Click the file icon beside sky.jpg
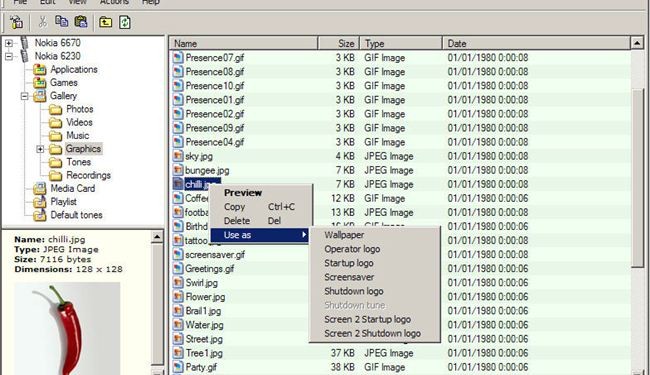 click(178, 156)
